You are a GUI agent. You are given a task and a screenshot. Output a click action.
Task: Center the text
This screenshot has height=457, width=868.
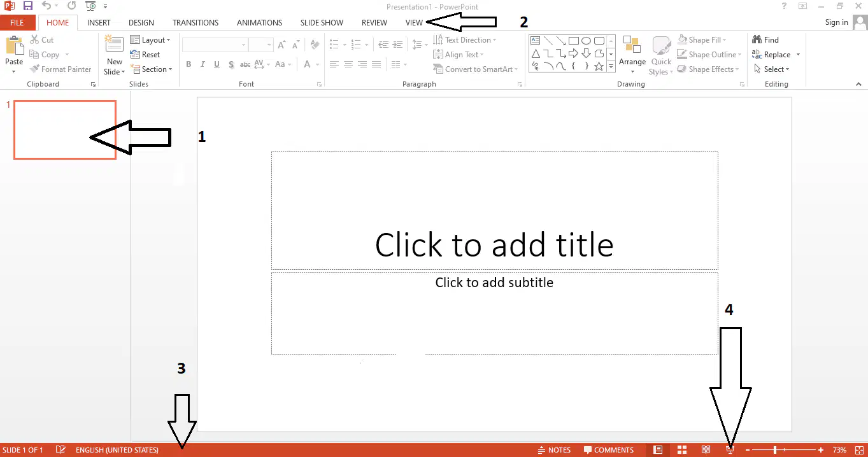click(x=348, y=64)
